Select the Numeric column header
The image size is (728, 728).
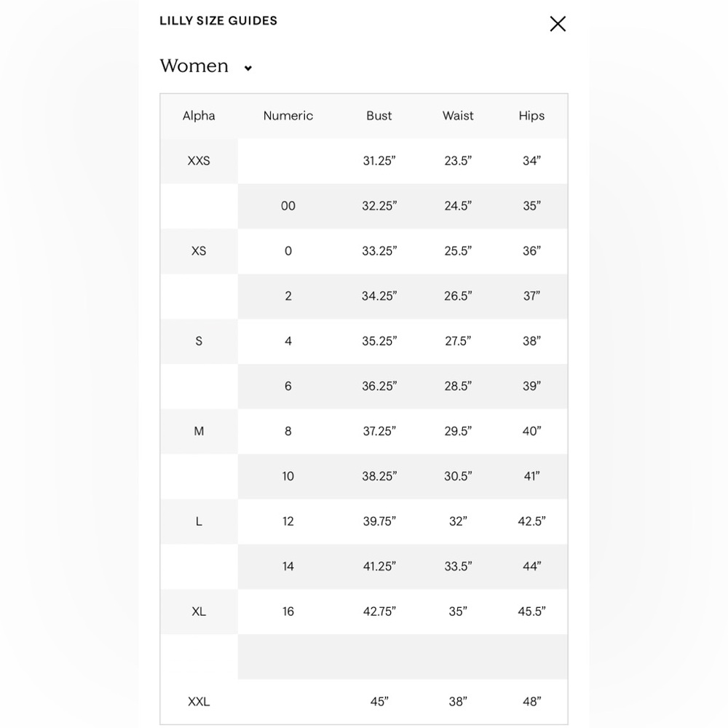click(x=288, y=116)
